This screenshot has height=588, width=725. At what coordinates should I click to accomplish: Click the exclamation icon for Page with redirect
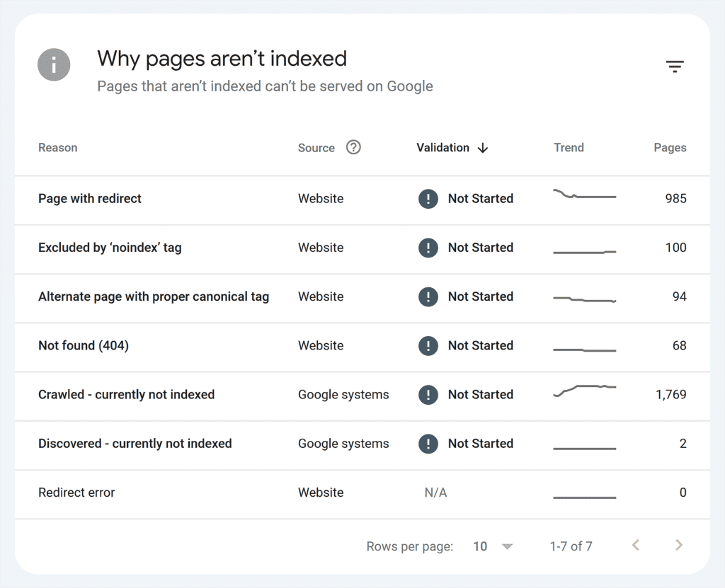pyautogui.click(x=428, y=200)
